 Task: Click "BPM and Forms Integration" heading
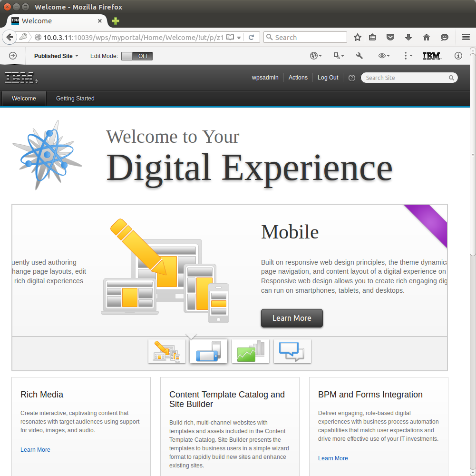point(370,395)
